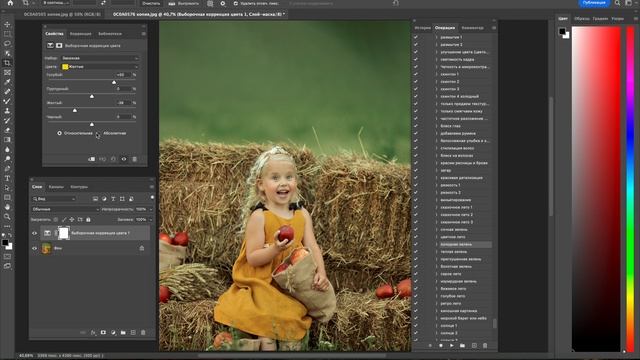The height and width of the screenshot is (360, 640).
Task: Select the Zoom tool in toolbar
Action: click(x=7, y=217)
